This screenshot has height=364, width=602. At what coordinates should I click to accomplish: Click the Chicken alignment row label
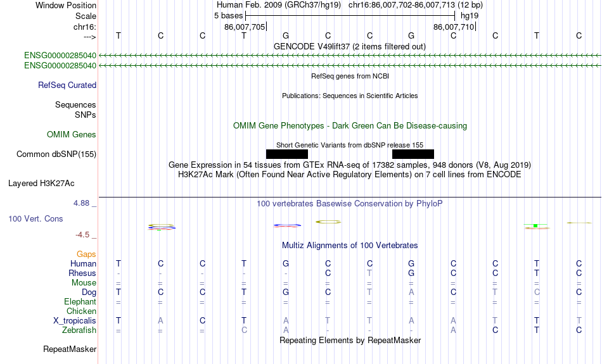pyautogui.click(x=81, y=311)
